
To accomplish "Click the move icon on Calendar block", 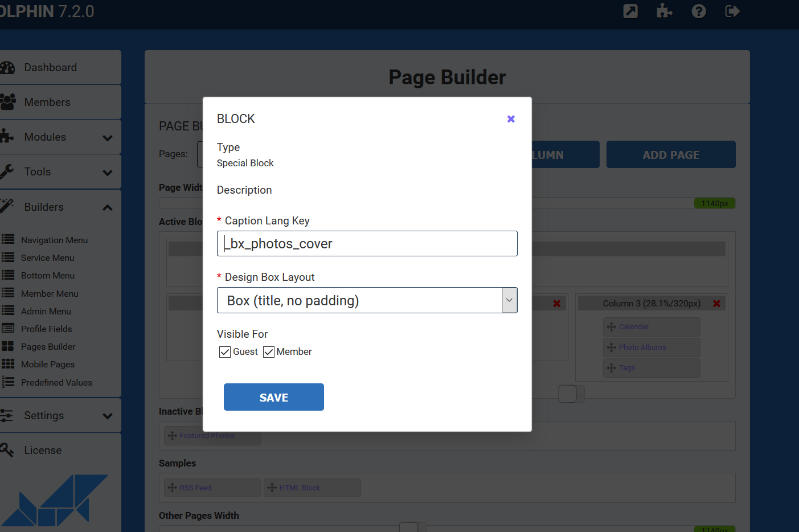I will pyautogui.click(x=611, y=327).
